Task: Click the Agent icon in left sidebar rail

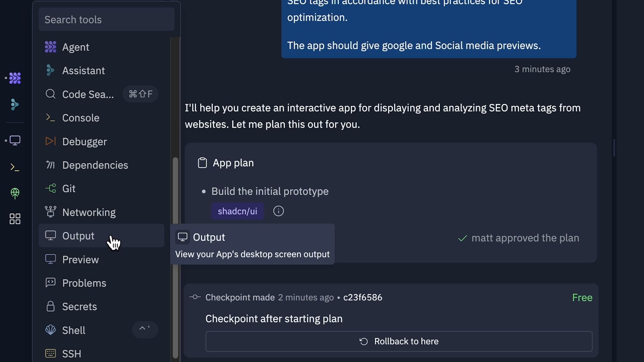Action: click(x=15, y=78)
